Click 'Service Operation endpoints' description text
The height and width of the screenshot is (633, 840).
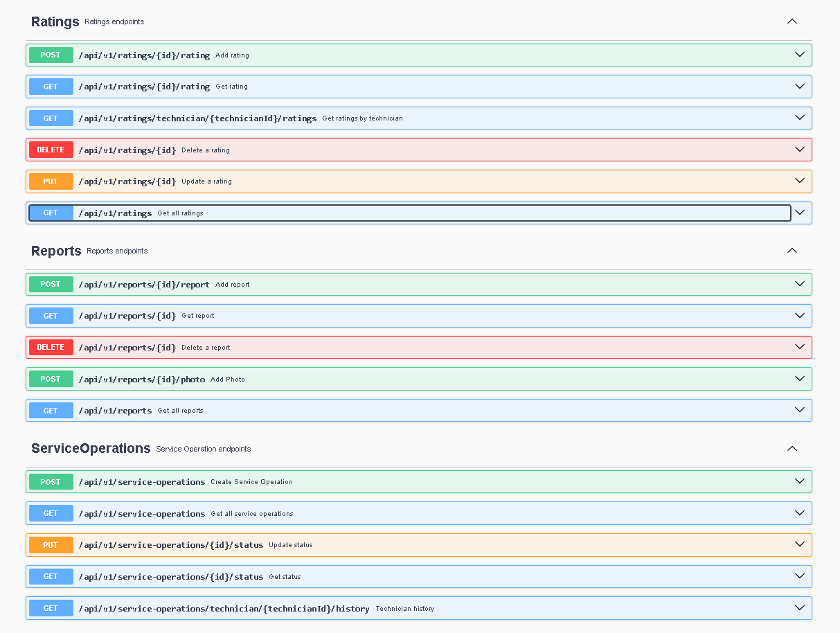204,449
